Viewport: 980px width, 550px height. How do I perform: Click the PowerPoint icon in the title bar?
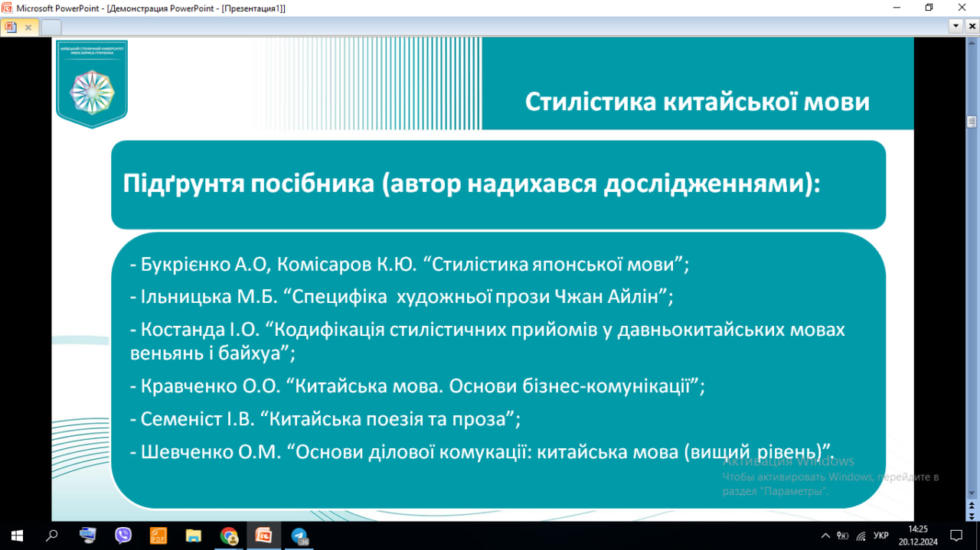click(x=8, y=8)
